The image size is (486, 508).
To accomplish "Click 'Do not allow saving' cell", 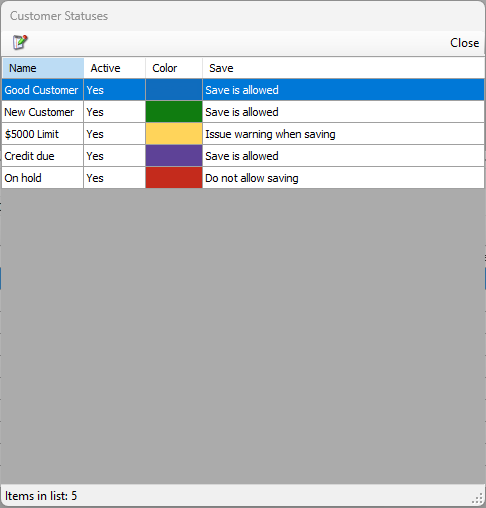I will (x=343, y=178).
